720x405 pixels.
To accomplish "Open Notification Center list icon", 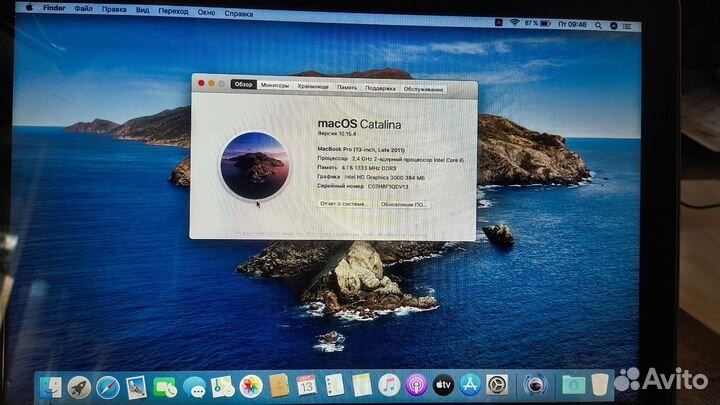I will [x=627, y=27].
